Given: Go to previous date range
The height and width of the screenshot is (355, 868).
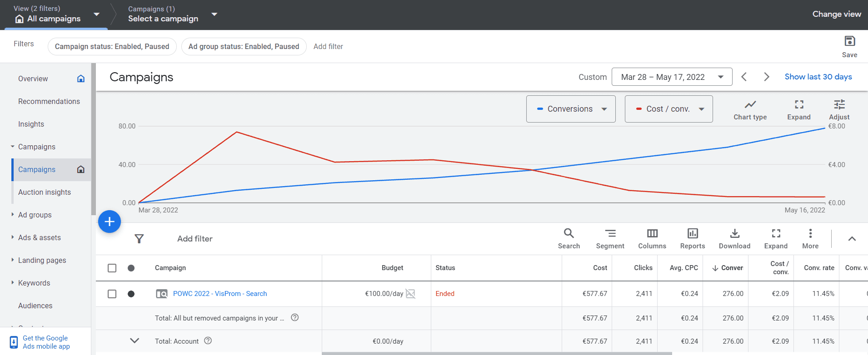Looking at the screenshot, I should 744,77.
